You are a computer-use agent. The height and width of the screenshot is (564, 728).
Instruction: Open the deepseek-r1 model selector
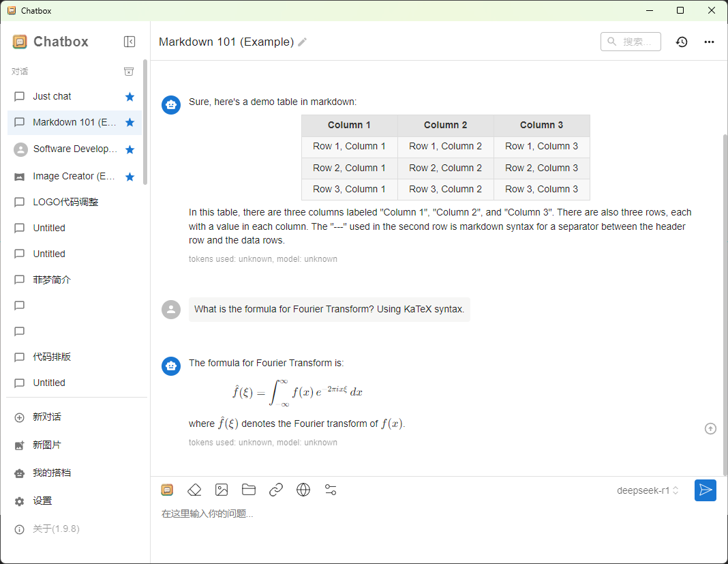coord(647,490)
